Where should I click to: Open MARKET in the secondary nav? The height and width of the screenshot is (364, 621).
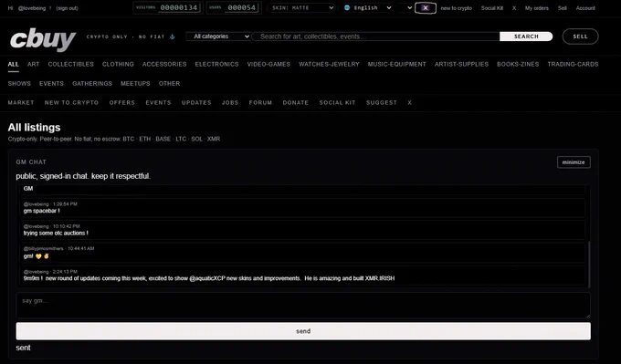[x=21, y=102]
